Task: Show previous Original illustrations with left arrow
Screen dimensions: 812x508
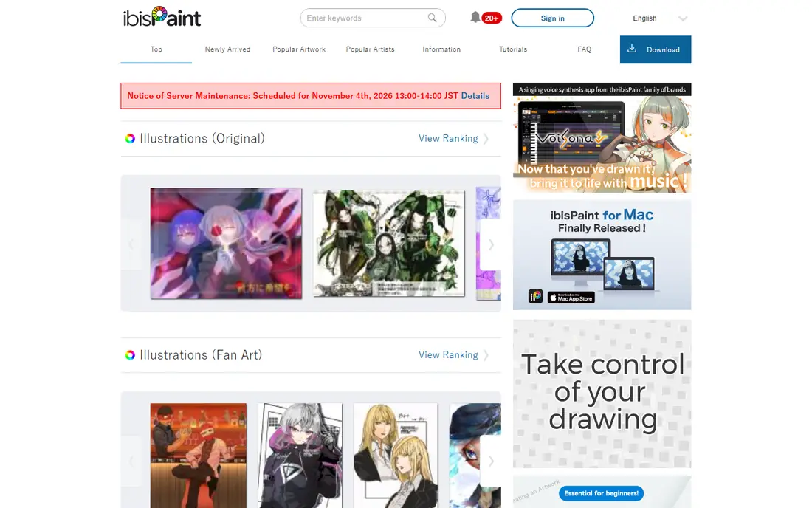Action: (131, 244)
